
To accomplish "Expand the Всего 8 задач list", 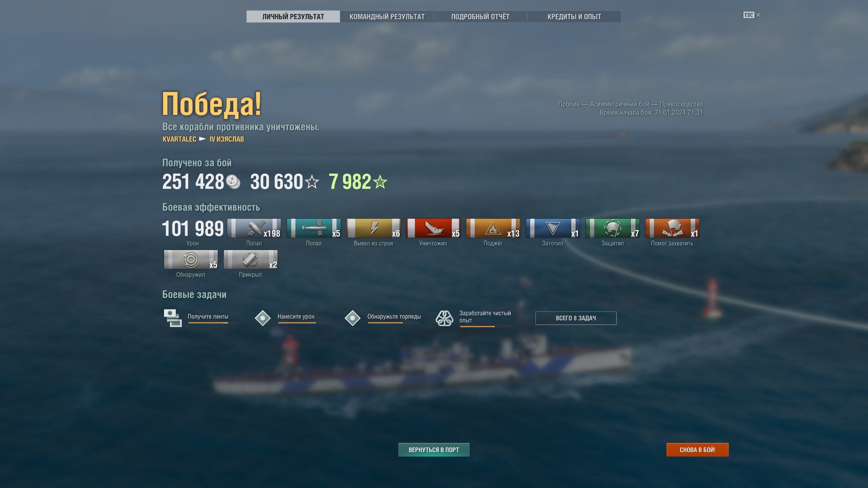I will (x=576, y=318).
